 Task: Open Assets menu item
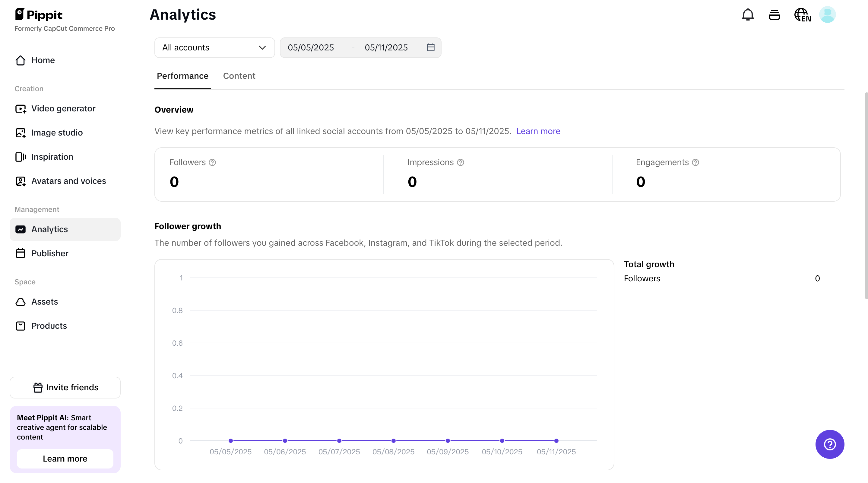pyautogui.click(x=65, y=302)
